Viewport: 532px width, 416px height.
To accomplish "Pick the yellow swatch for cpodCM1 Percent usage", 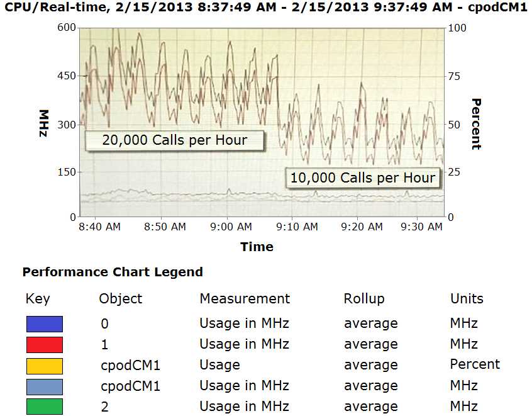I will 44,365.
